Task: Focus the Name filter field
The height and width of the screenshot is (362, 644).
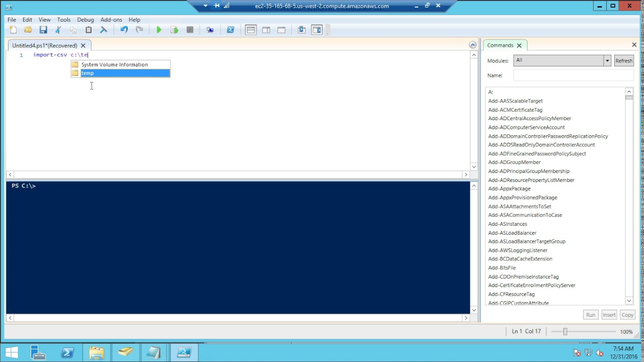Action: tap(574, 75)
